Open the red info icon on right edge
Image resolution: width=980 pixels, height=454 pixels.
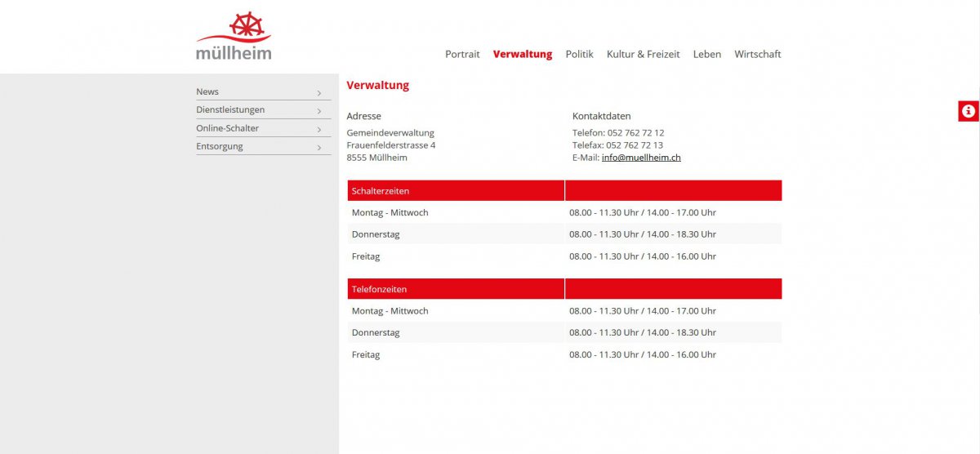pyautogui.click(x=968, y=111)
